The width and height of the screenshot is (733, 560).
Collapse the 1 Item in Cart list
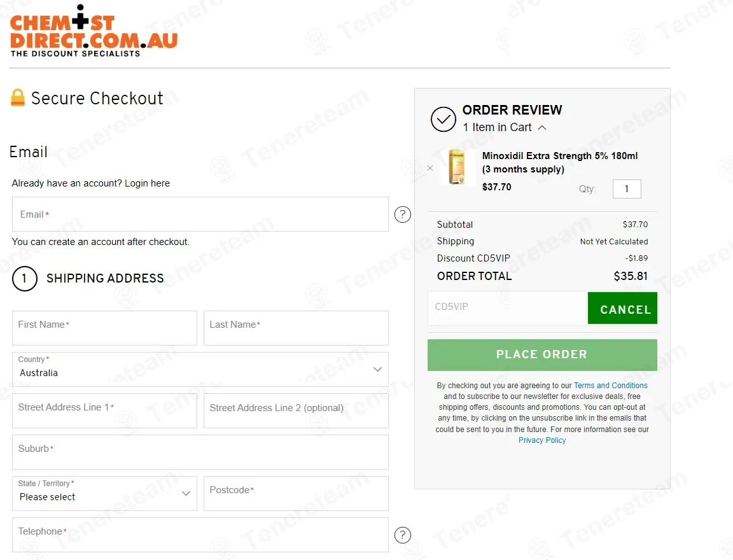click(x=542, y=127)
